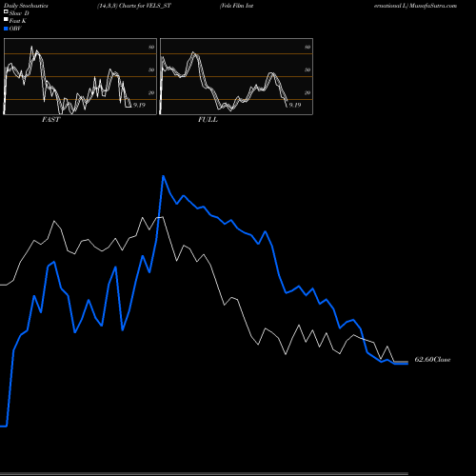This screenshot has height=476, width=476.
Task: Click the Fast K legend swatch
Action: (6, 20)
